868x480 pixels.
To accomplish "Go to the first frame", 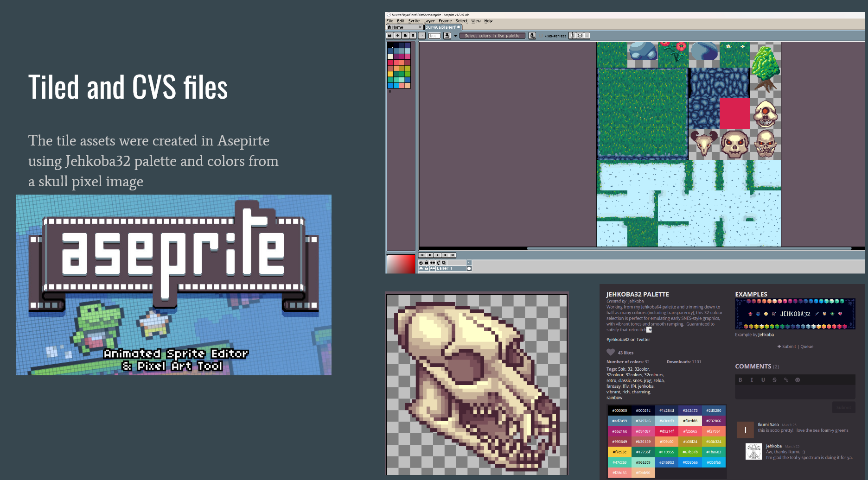I will click(x=422, y=255).
